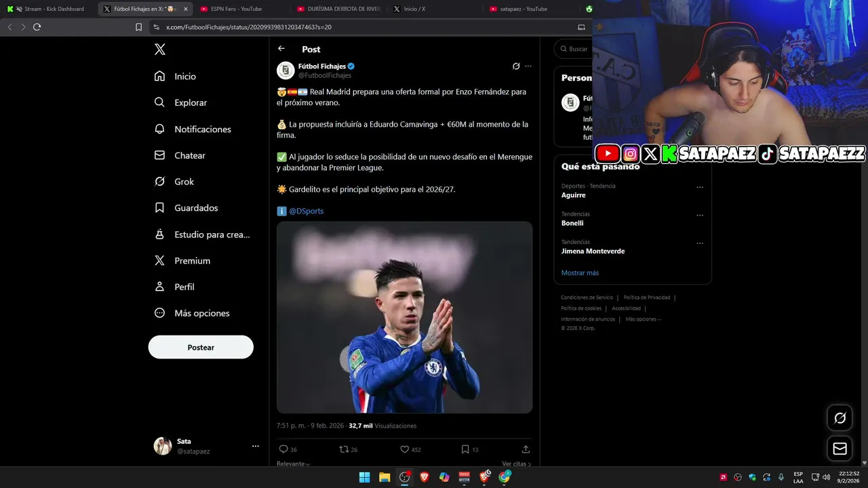This screenshot has width=868, height=488.
Task: Open Grok from the sidebar
Action: (x=174, y=182)
